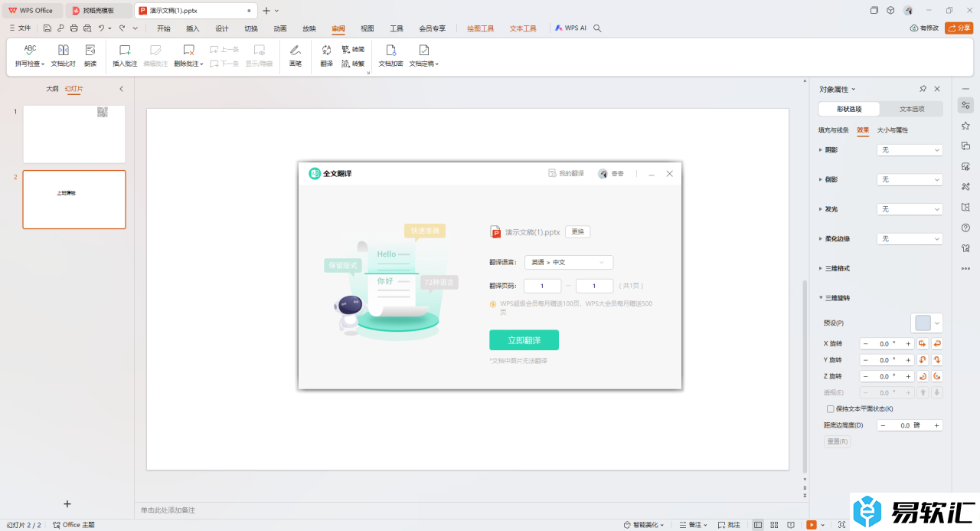Convert to traditional with 转繁

(353, 64)
